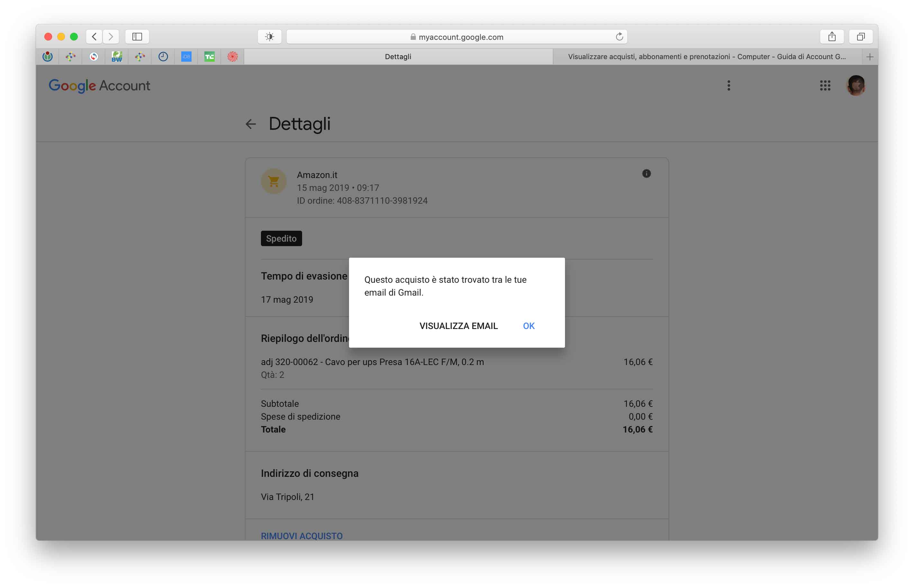Click the blue clock pinned tab
This screenshot has width=914, height=588.
click(163, 57)
